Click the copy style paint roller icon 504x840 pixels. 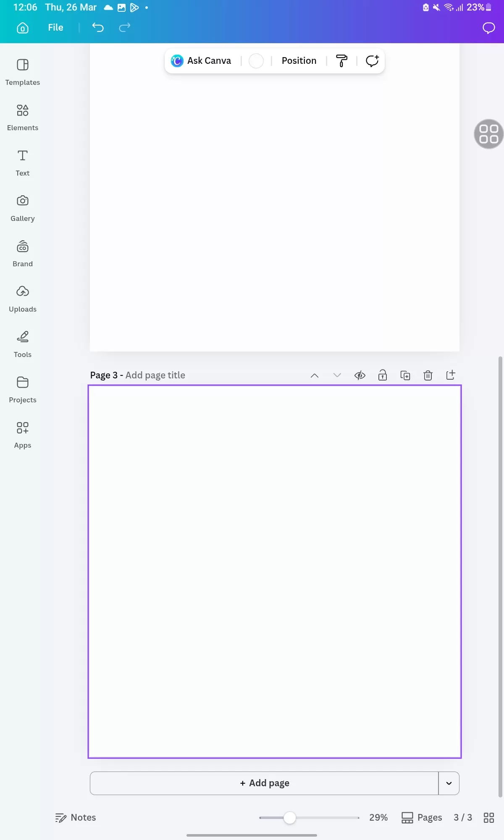(341, 61)
